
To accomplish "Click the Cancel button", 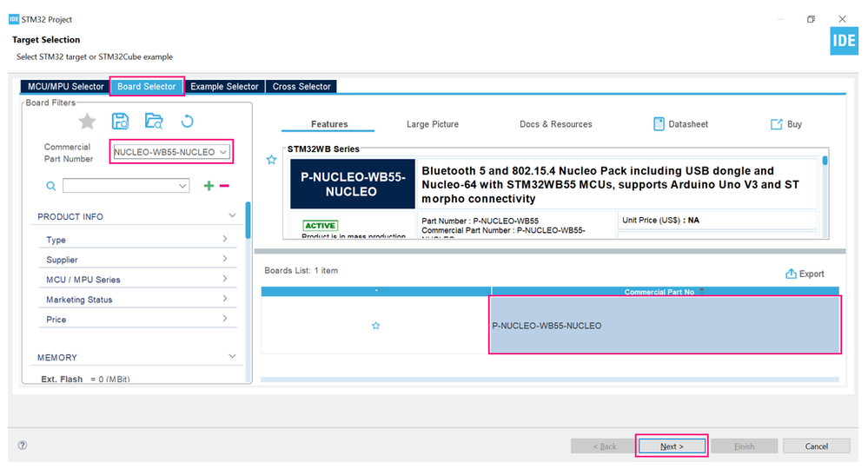I will point(817,446).
